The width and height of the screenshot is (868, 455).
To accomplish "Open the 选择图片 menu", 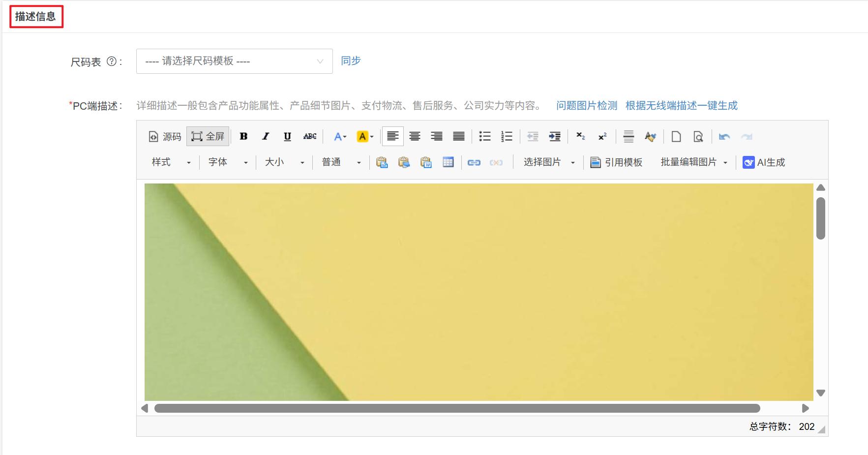I will pos(548,162).
